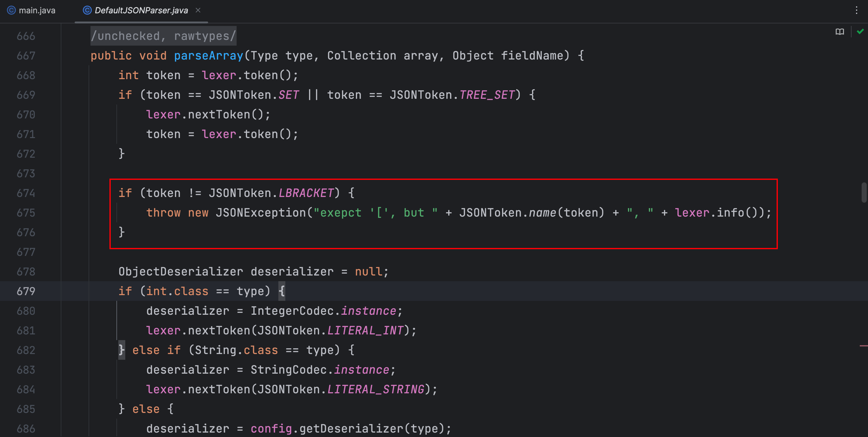Open the editor tabs options menu

click(x=856, y=10)
